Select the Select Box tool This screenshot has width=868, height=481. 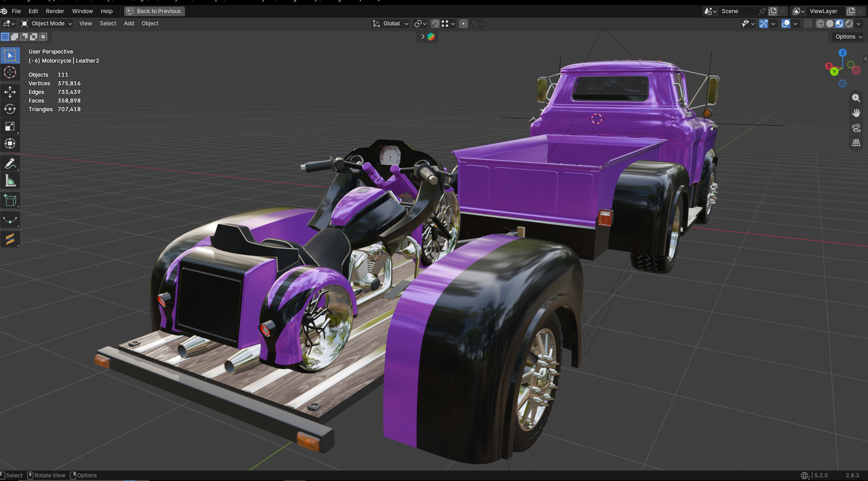10,55
